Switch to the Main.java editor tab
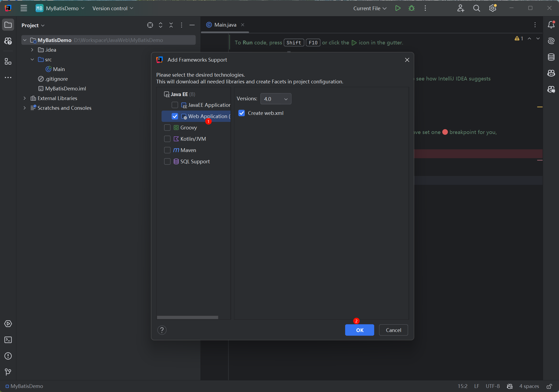The height and width of the screenshot is (392, 559). pyautogui.click(x=225, y=25)
